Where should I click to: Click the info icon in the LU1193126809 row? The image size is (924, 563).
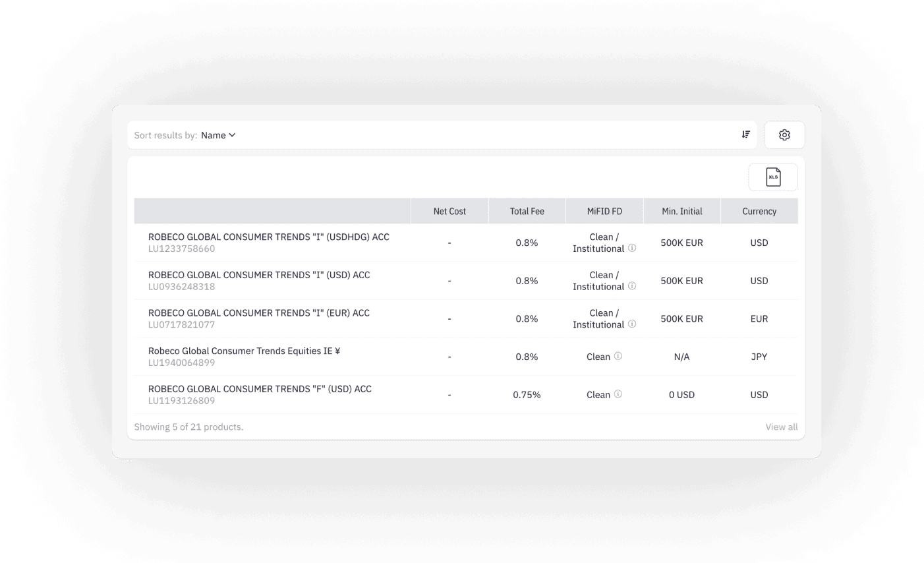tap(618, 394)
